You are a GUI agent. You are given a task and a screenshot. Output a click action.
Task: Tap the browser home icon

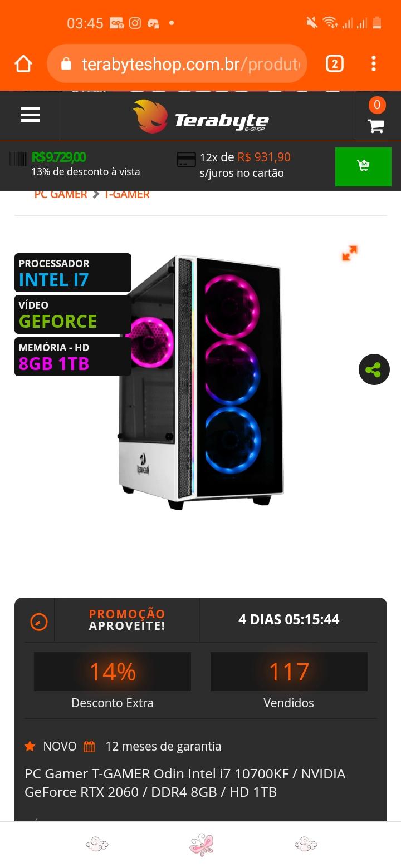23,64
